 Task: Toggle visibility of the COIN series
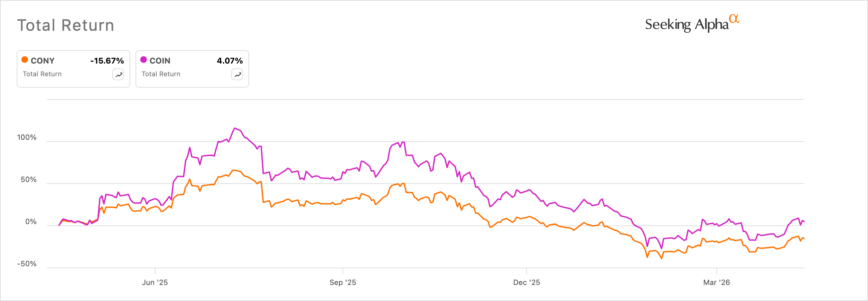[192, 68]
